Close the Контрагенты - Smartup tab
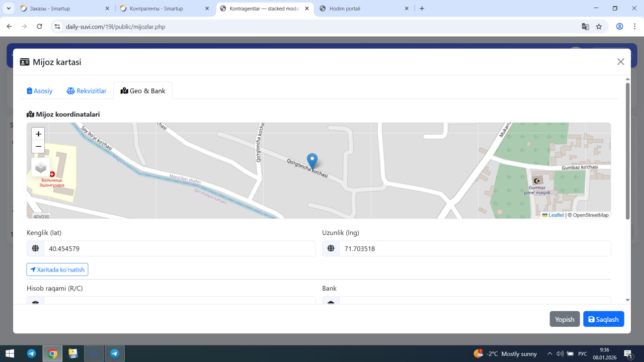The image size is (644, 362). (207, 9)
